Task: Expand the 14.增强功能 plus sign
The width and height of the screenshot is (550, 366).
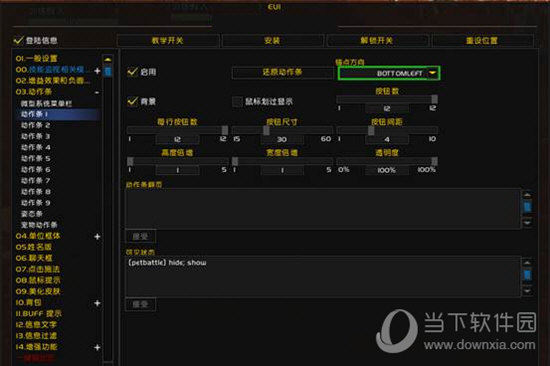Action: 97,347
